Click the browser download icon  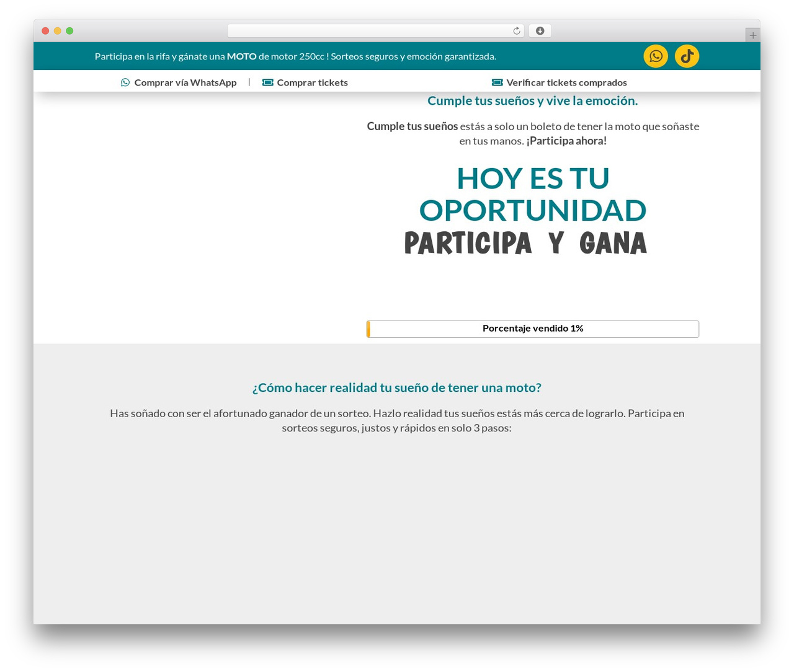[540, 31]
